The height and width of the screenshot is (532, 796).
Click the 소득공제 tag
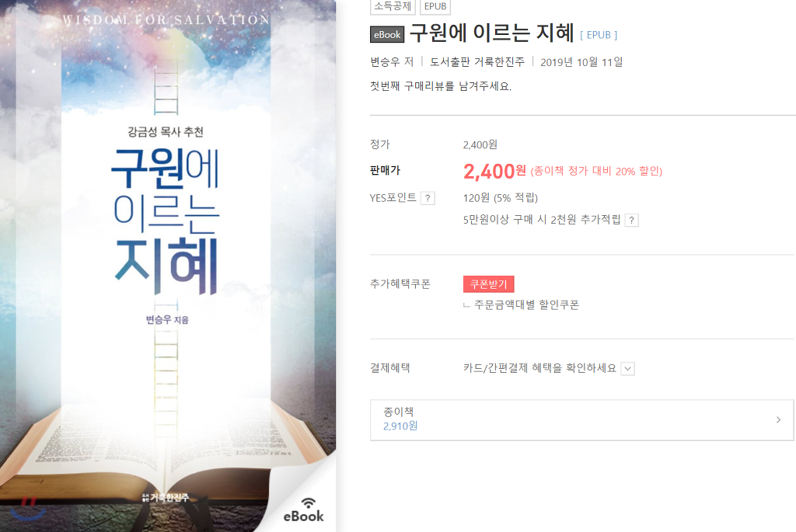click(393, 6)
